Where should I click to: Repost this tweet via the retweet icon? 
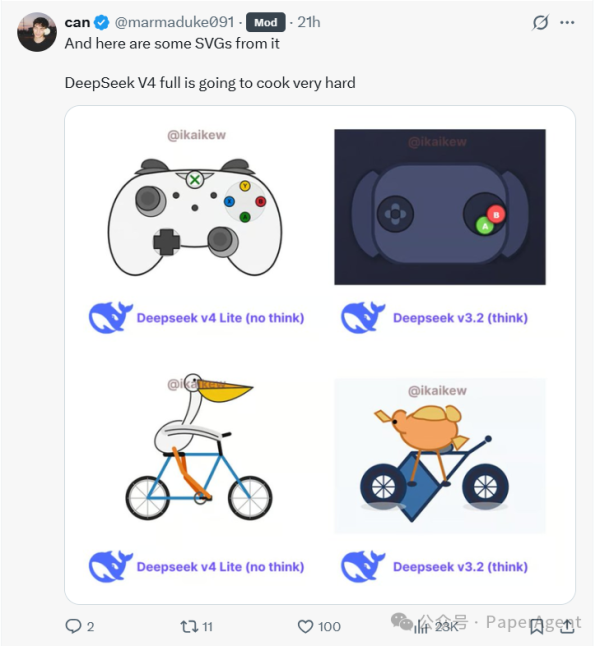tap(188, 626)
